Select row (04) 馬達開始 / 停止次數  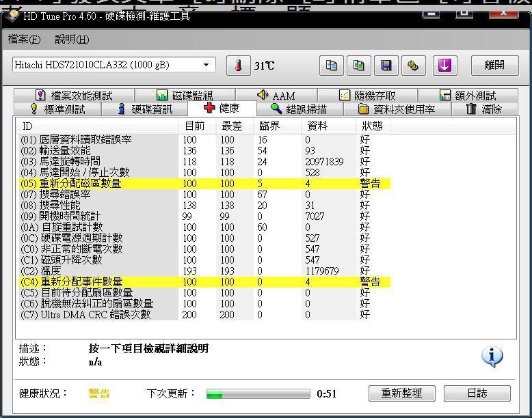pos(204,172)
